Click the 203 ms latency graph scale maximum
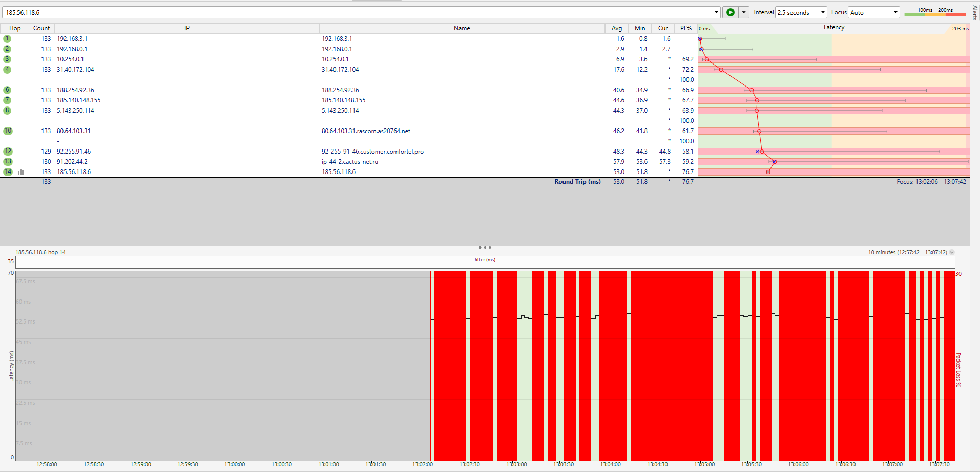This screenshot has height=472, width=980. click(960, 29)
